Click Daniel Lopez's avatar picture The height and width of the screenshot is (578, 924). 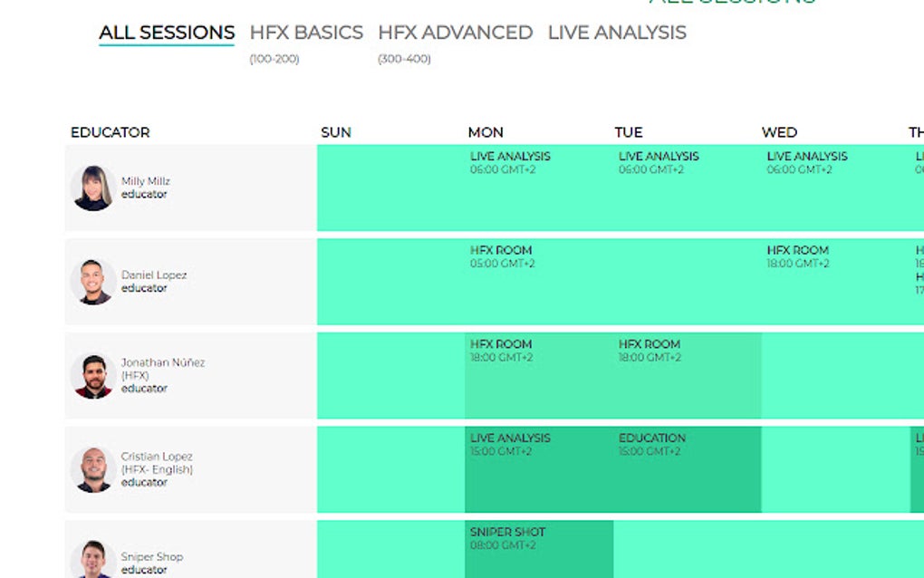[x=92, y=282]
